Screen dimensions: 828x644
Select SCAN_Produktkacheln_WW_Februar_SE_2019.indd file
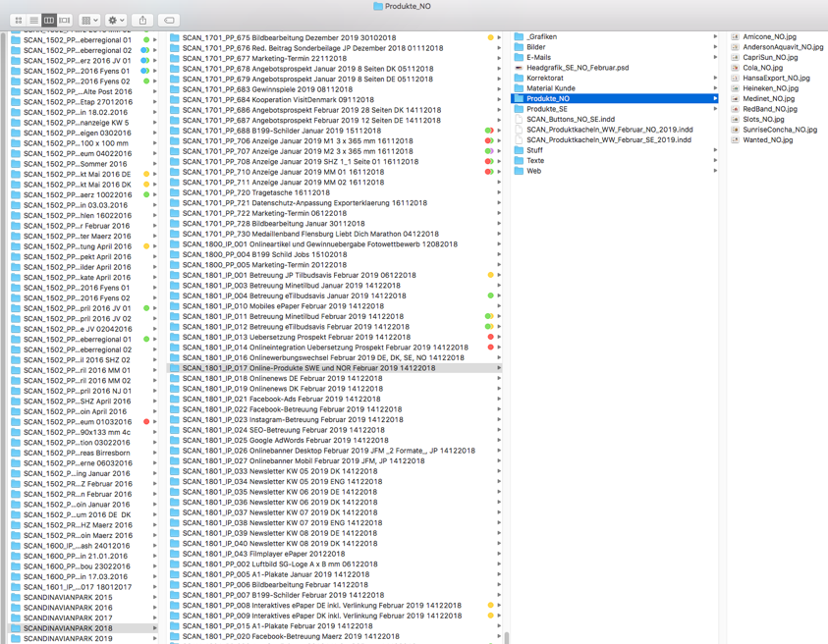(609, 140)
